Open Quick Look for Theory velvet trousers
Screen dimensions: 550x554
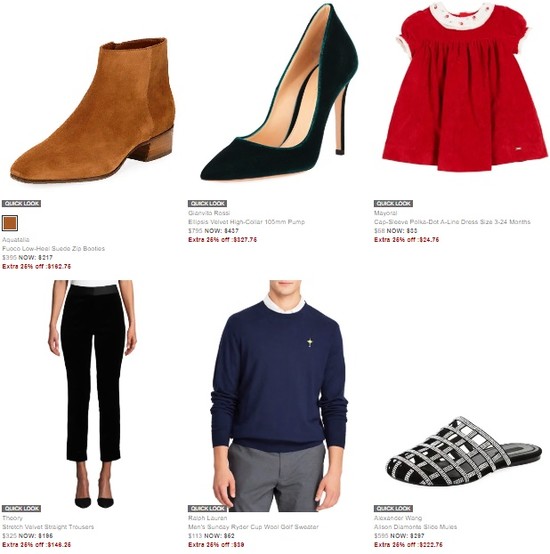coord(21,508)
